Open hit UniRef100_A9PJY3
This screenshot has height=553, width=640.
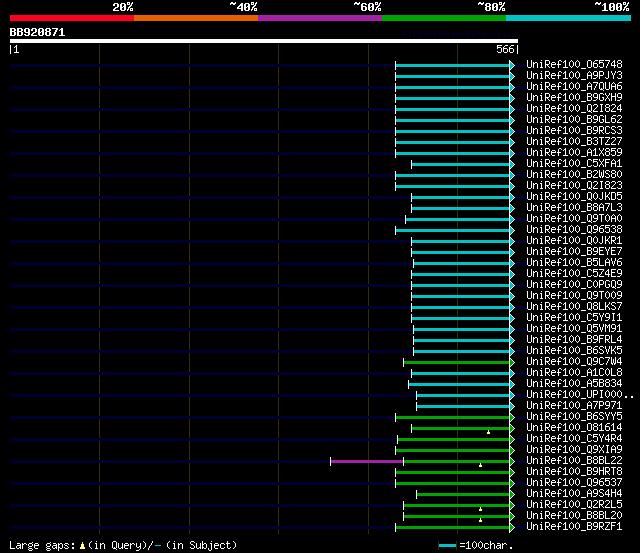(x=574, y=76)
